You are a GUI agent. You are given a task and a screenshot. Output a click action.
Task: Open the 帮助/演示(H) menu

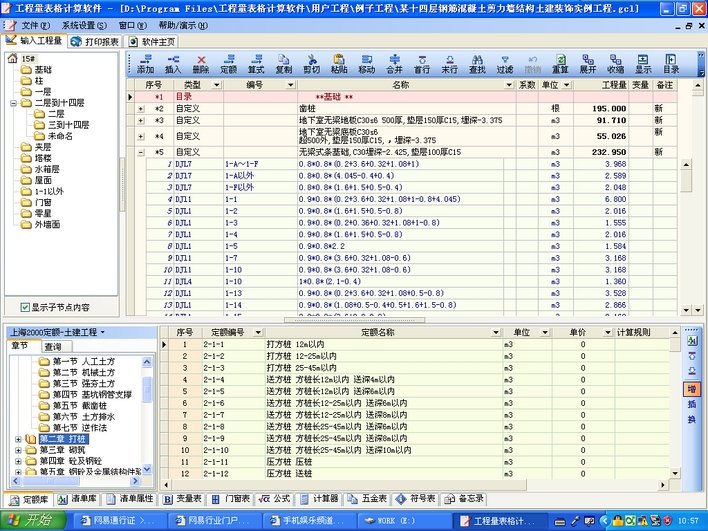[x=183, y=26]
